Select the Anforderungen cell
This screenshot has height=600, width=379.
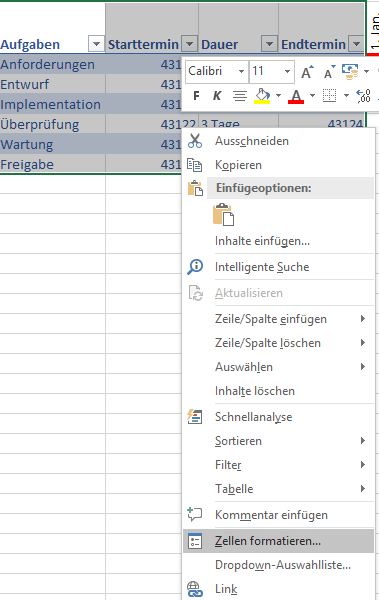click(x=52, y=64)
